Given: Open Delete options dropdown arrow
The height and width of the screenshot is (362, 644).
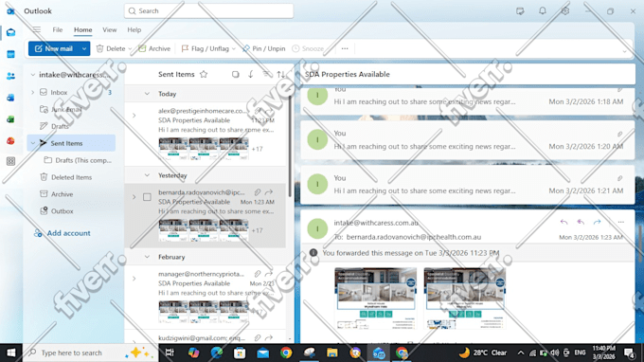Looking at the screenshot, I should pos(130,49).
